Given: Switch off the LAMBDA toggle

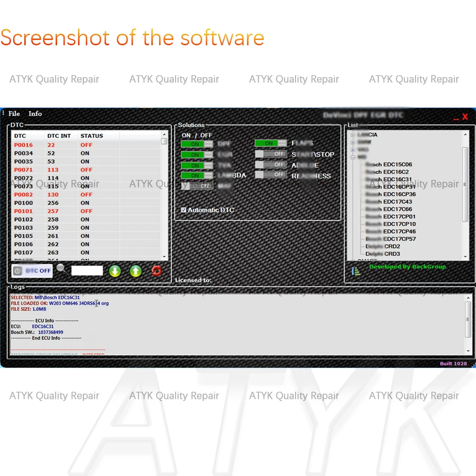Looking at the screenshot, I should 197,176.
